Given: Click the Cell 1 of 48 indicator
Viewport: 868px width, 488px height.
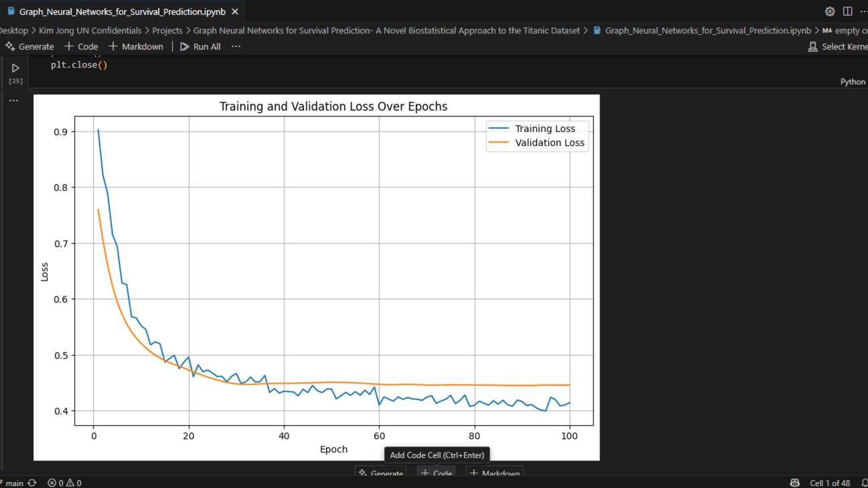Looking at the screenshot, I should click(830, 483).
